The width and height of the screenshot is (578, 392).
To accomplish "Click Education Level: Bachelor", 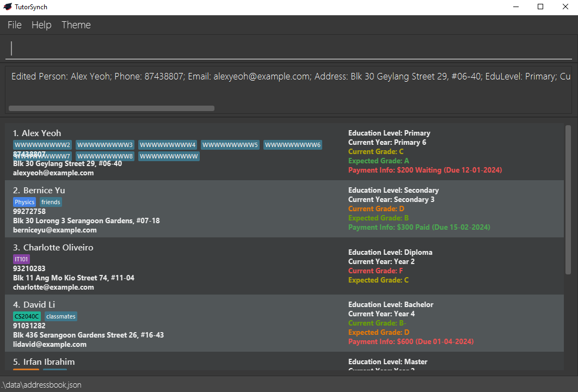I will click(391, 304).
